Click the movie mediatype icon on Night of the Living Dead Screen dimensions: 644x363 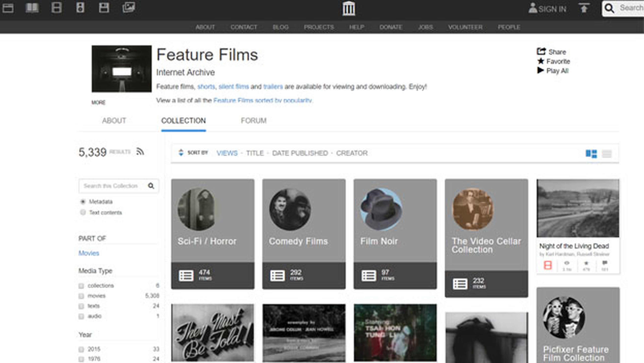pyautogui.click(x=548, y=265)
